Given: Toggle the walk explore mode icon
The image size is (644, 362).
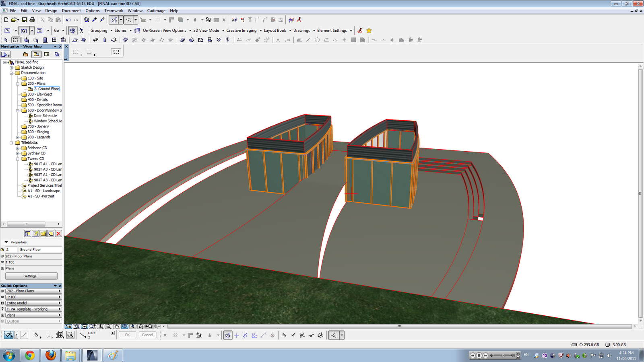Looking at the screenshot, I should [81, 31].
